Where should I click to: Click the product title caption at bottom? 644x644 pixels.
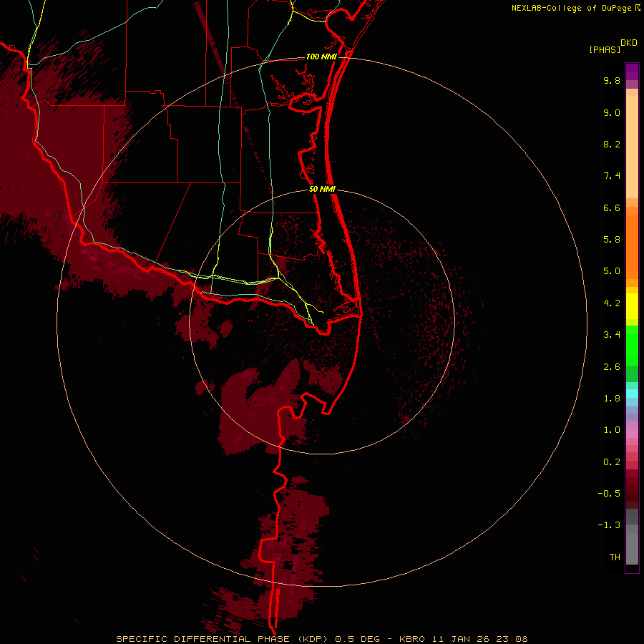[321, 639]
